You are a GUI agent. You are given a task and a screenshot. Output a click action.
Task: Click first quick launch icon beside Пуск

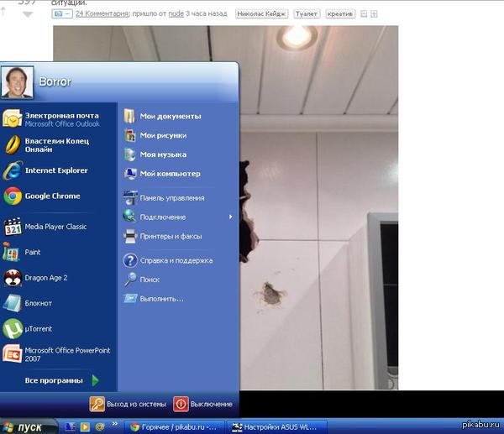point(70,426)
